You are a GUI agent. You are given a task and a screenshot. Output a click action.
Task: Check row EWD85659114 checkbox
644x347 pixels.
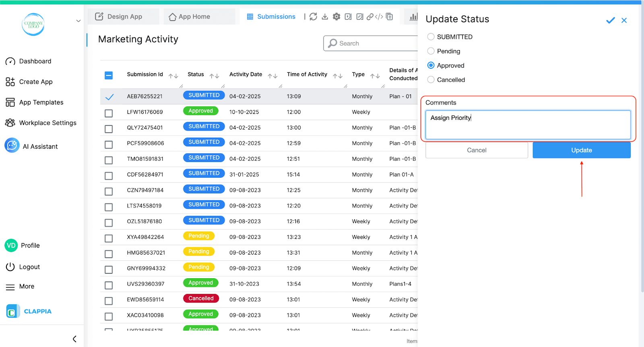point(109,301)
